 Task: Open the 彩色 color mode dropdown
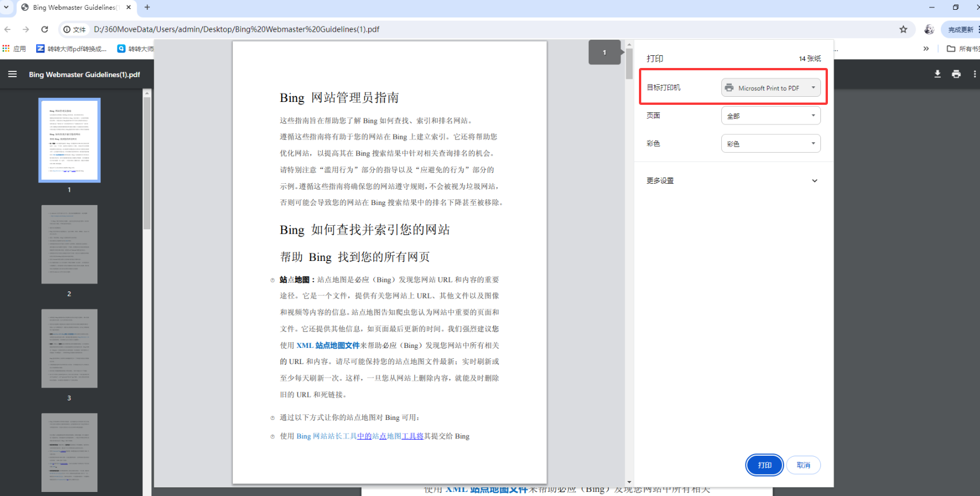(x=771, y=143)
